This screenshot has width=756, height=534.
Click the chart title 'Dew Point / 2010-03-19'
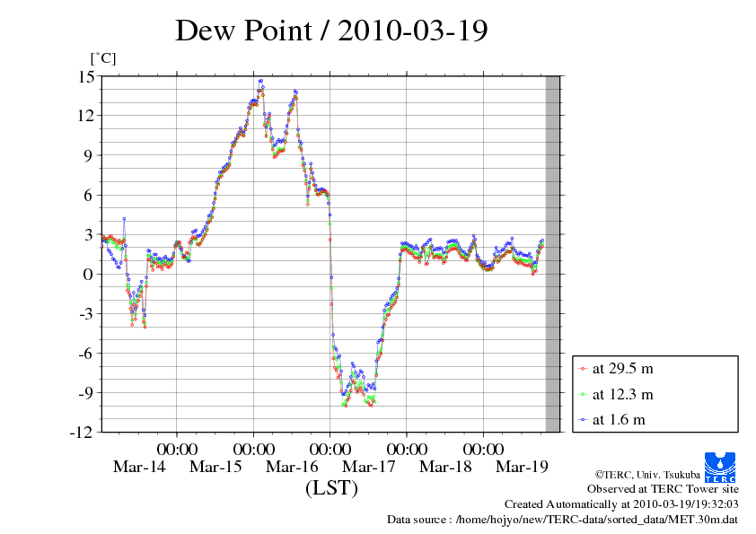pos(331,31)
